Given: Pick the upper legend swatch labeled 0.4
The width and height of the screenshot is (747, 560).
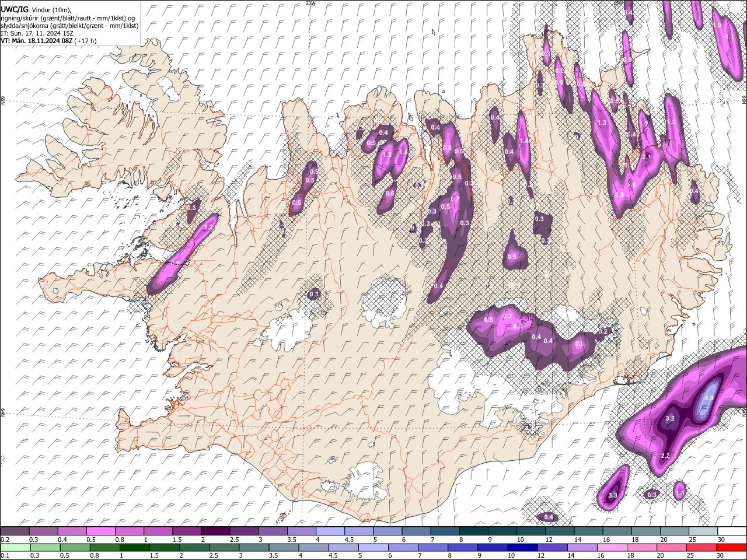Looking at the screenshot, I should click(72, 531).
